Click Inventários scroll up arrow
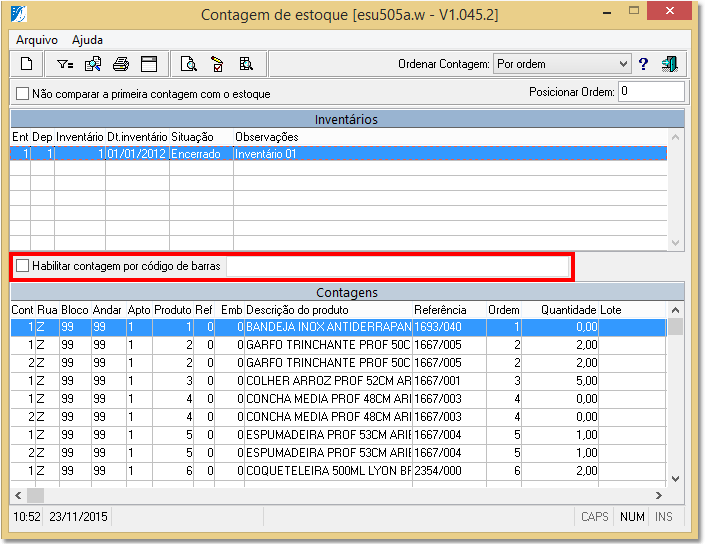The image size is (705, 546). pyautogui.click(x=675, y=137)
